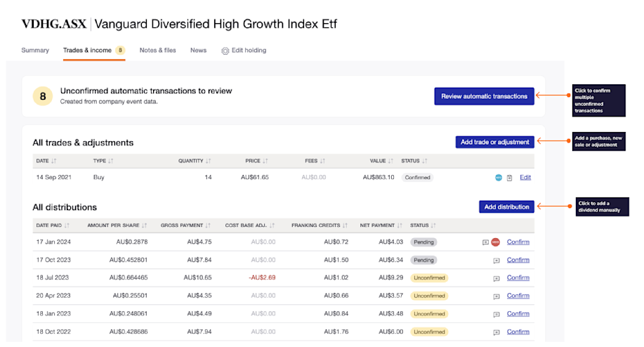Click the Pending status pill for 17 Jan 2024
Viewport: 644px width, 347px height.
point(423,242)
